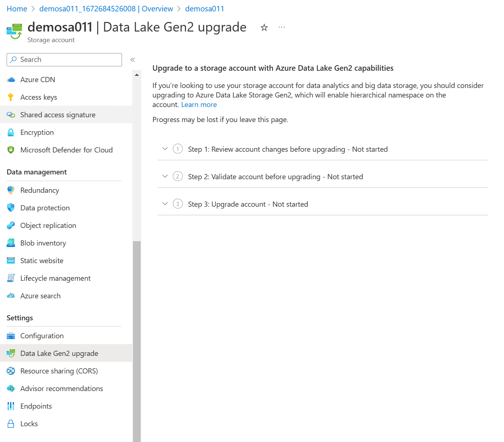
Task: Click the sidebar scrollbar thumb
Action: click(x=137, y=341)
